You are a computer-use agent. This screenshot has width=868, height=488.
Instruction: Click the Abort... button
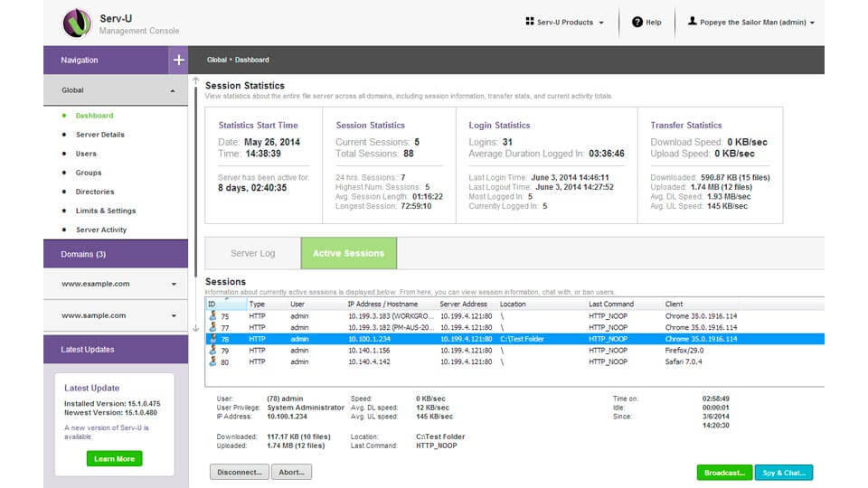pyautogui.click(x=292, y=472)
